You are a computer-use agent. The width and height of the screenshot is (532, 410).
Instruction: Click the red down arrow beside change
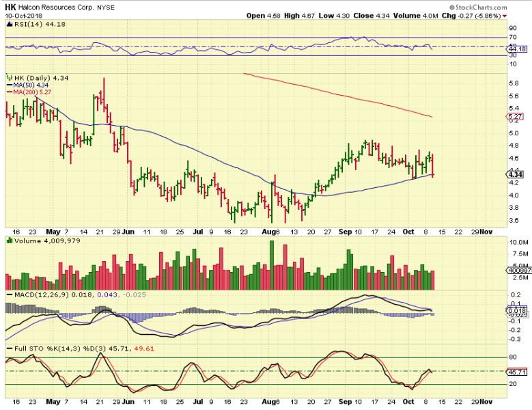pos(505,16)
